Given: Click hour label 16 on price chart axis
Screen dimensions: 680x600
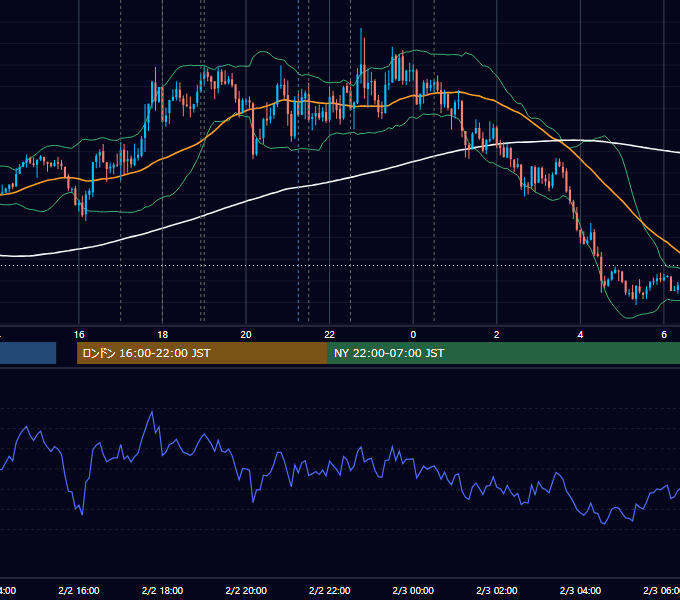Looking at the screenshot, I should [x=79, y=335].
